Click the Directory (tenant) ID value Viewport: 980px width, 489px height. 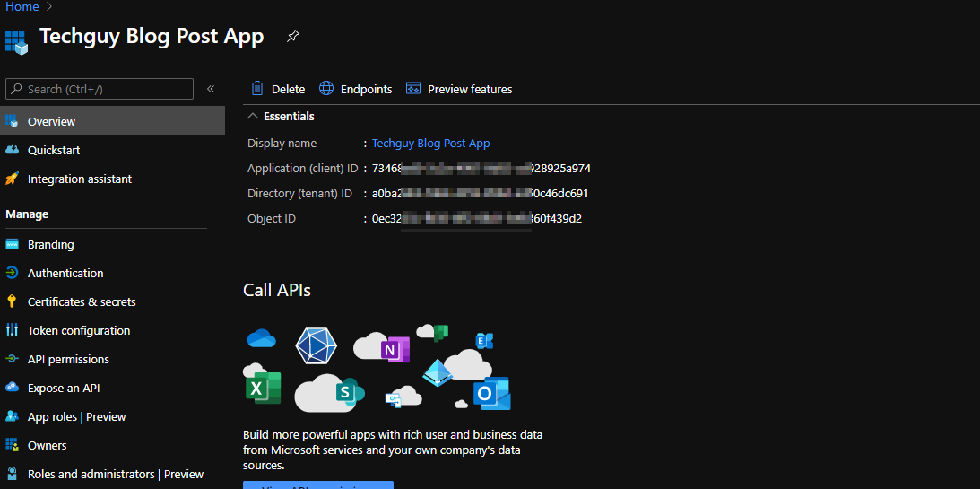pos(480,193)
